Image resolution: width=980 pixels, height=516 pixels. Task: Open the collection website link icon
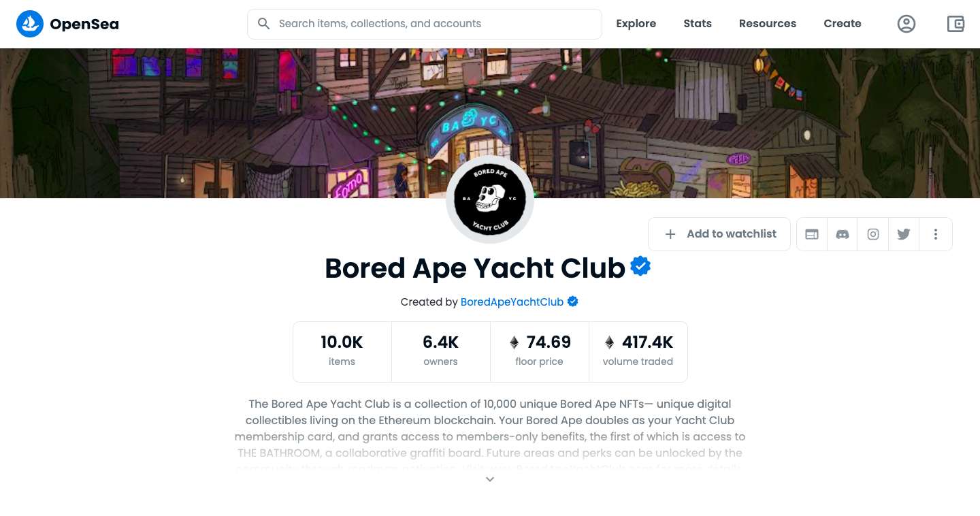[x=812, y=234]
